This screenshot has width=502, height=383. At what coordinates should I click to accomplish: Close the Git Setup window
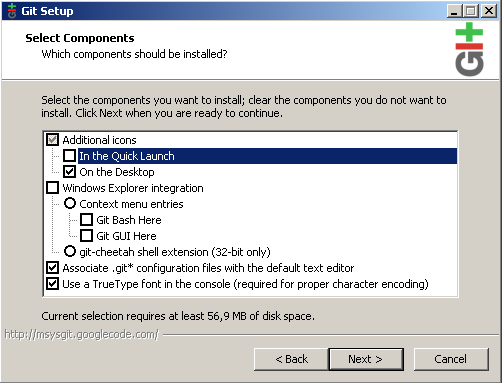[x=489, y=11]
